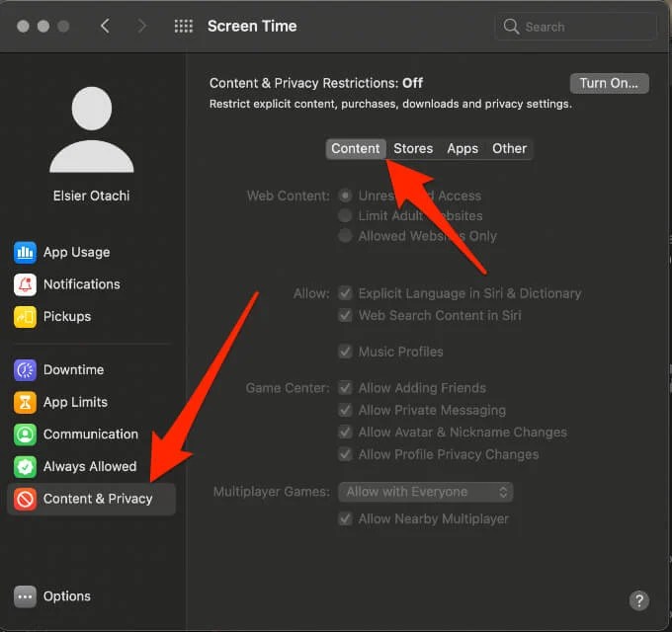This screenshot has height=632, width=672.
Task: Toggle Allow Nearby Multiplayer checkbox
Action: coord(345,519)
